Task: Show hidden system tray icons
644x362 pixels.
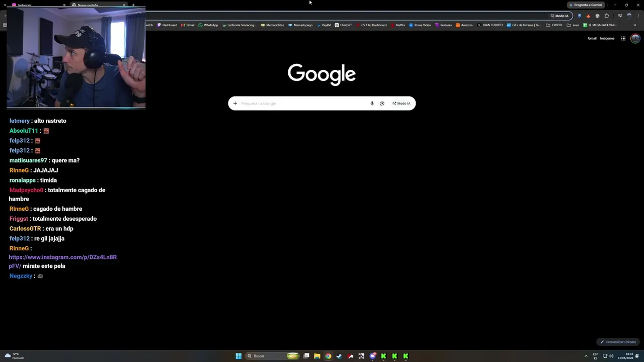Action: point(586,356)
